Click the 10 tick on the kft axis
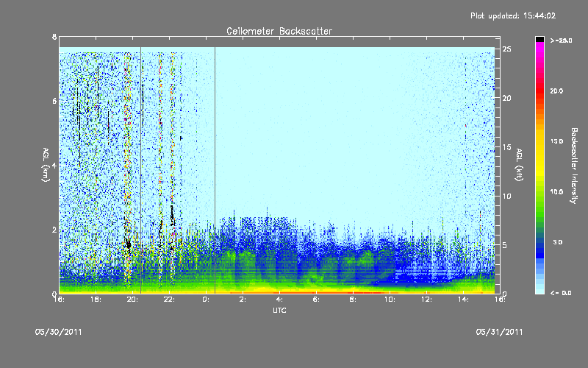This screenshot has height=368, width=588. (x=506, y=196)
